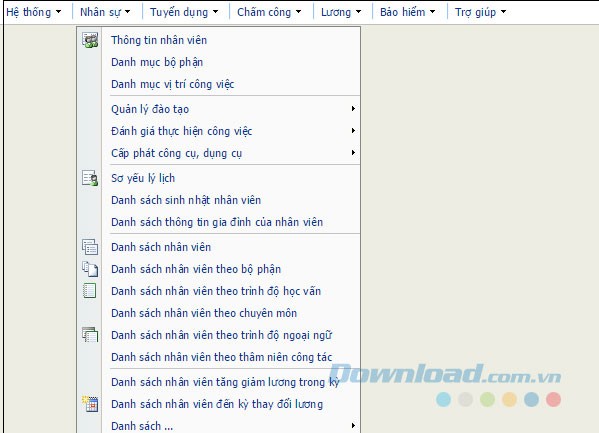Click the dropdown arrow next to Chấm công
This screenshot has width=599, height=433.
tap(298, 12)
